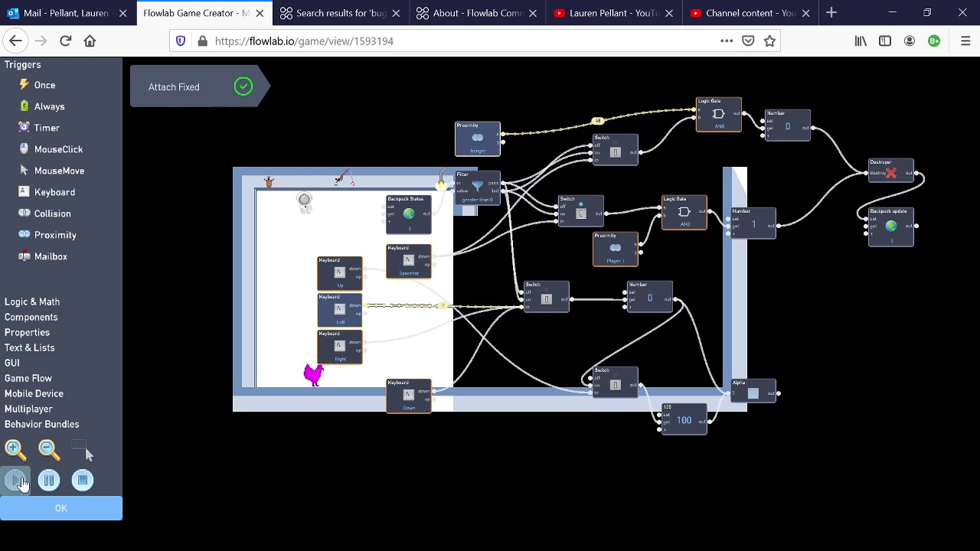This screenshot has height=551, width=980.
Task: Toggle the Switch node beside Proximity hanger
Action: click(x=616, y=150)
